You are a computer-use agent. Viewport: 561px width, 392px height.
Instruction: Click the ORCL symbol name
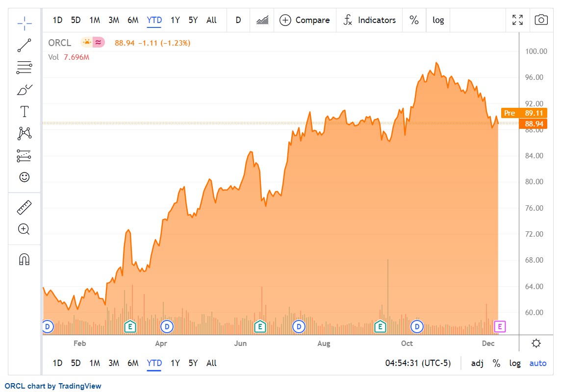(x=60, y=43)
